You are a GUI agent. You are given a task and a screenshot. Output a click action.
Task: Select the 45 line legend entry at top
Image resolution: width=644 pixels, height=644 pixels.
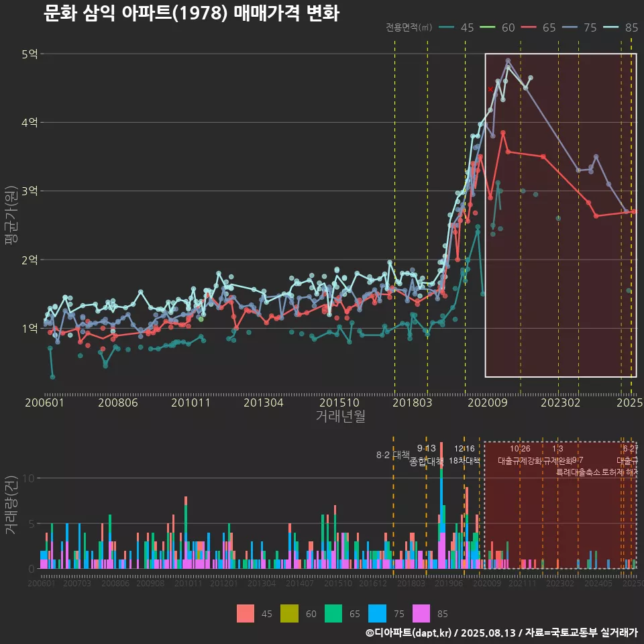[456, 28]
